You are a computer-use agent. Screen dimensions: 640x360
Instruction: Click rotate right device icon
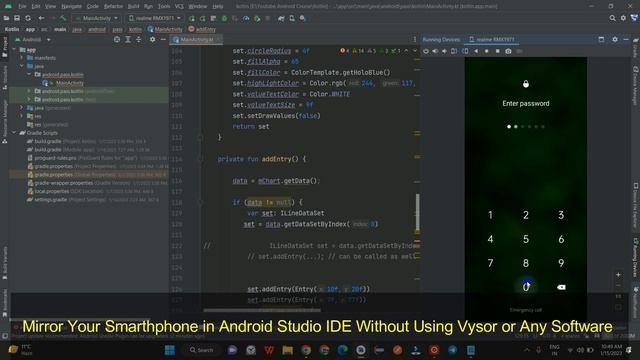point(465,51)
